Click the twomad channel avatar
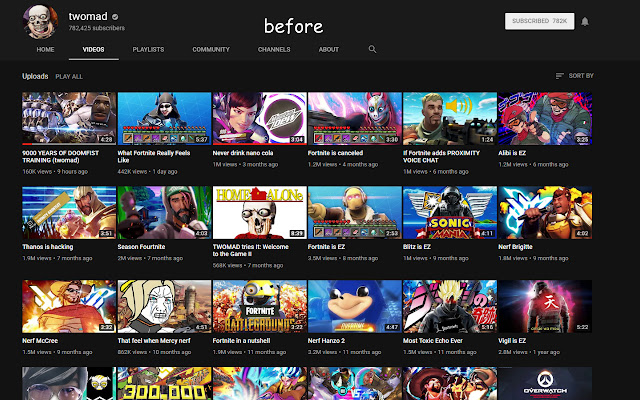Viewport: 640px width, 400px height. tap(40, 22)
